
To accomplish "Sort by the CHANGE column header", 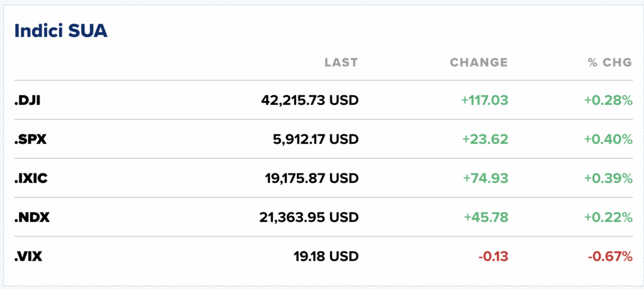I will point(479,62).
